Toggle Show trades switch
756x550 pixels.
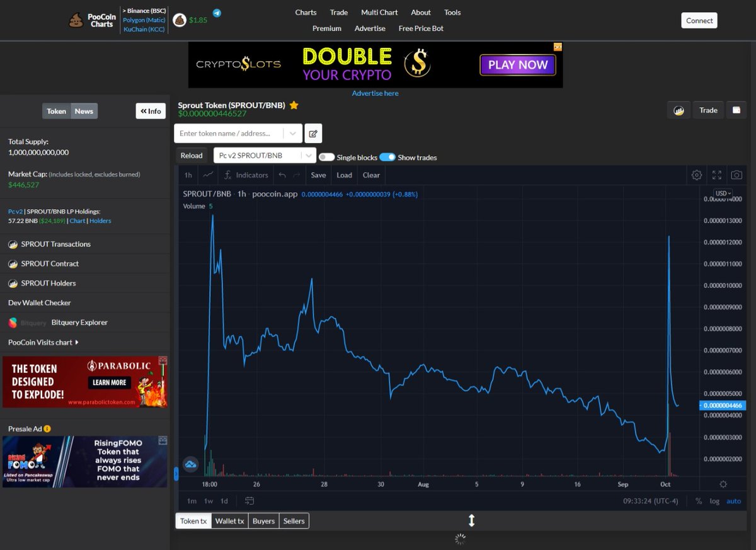(x=387, y=157)
